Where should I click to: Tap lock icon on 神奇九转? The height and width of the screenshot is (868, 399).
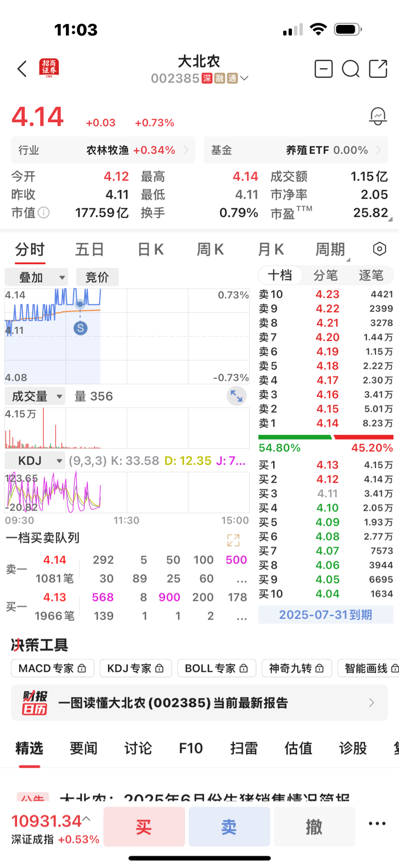coord(320,668)
